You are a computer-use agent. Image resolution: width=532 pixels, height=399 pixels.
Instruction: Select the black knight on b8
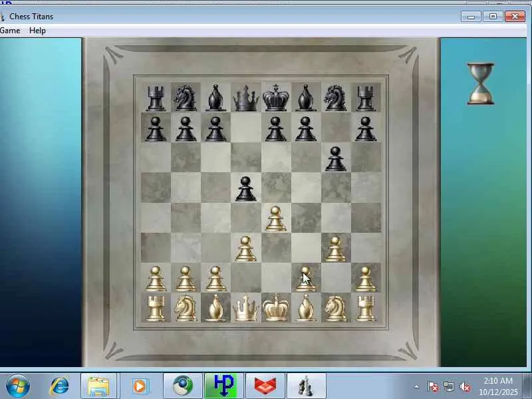[186, 98]
